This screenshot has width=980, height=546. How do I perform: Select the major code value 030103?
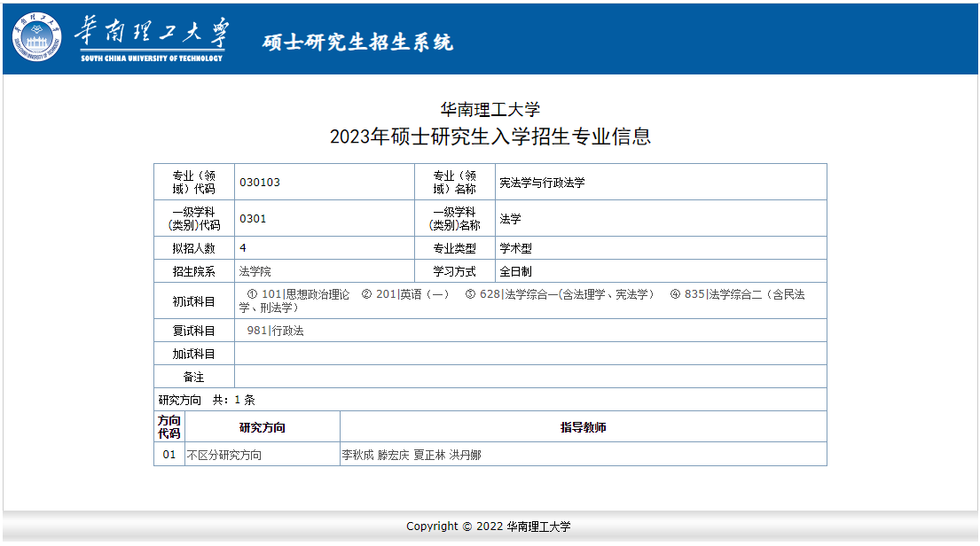click(x=259, y=183)
